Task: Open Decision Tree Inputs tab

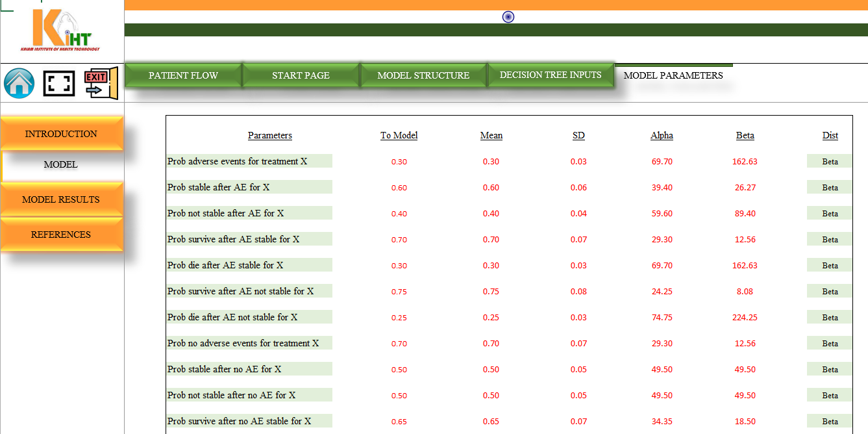Action: pyautogui.click(x=551, y=75)
